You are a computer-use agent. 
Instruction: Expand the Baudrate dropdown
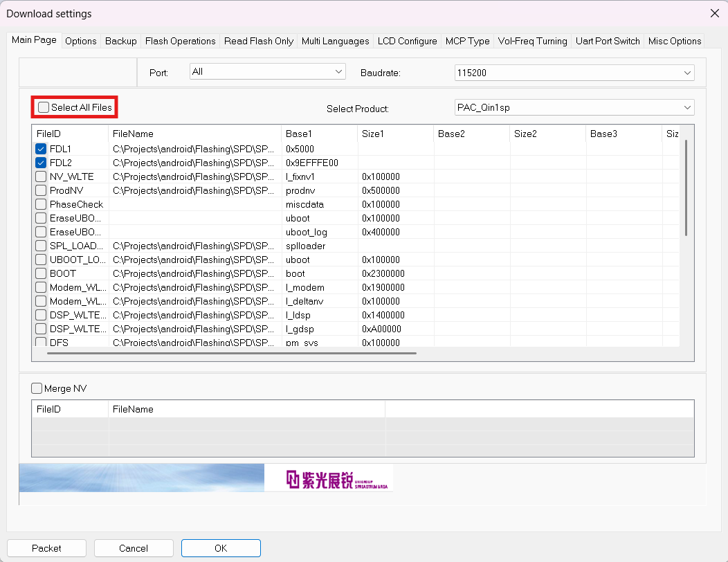[x=574, y=72]
